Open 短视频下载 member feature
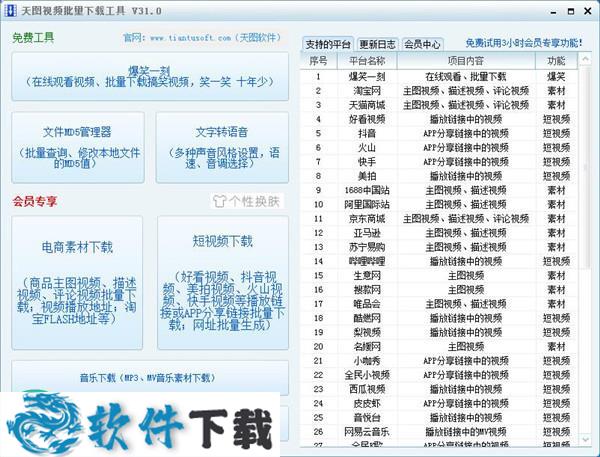The height and width of the screenshot is (457, 600). 223,282
